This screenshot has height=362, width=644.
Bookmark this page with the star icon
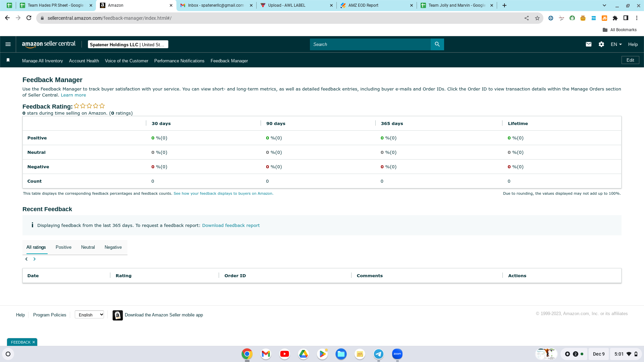pyautogui.click(x=537, y=18)
